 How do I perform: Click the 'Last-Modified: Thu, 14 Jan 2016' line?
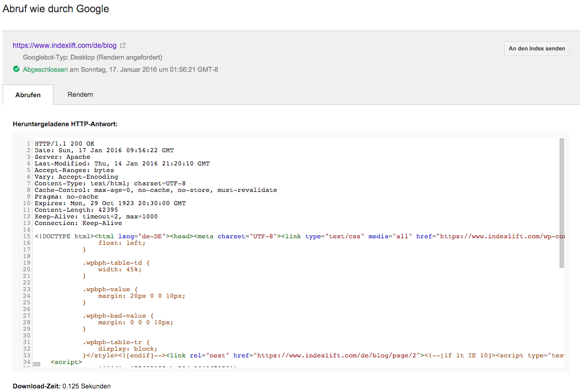(x=122, y=163)
